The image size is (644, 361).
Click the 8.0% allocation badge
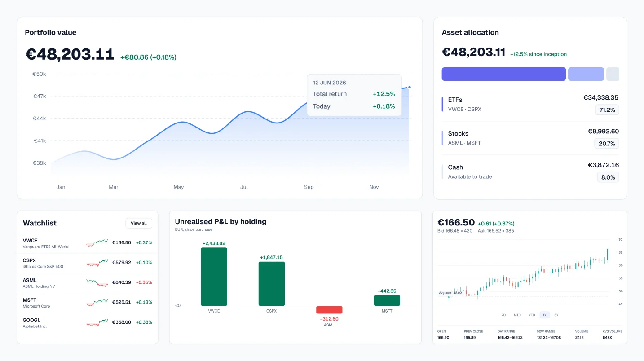pos(608,177)
